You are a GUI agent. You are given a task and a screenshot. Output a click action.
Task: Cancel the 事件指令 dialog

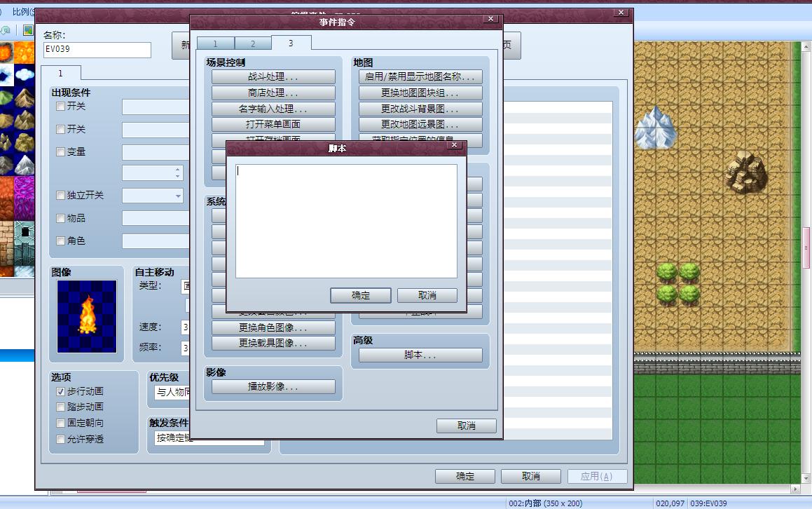pyautogui.click(x=467, y=426)
